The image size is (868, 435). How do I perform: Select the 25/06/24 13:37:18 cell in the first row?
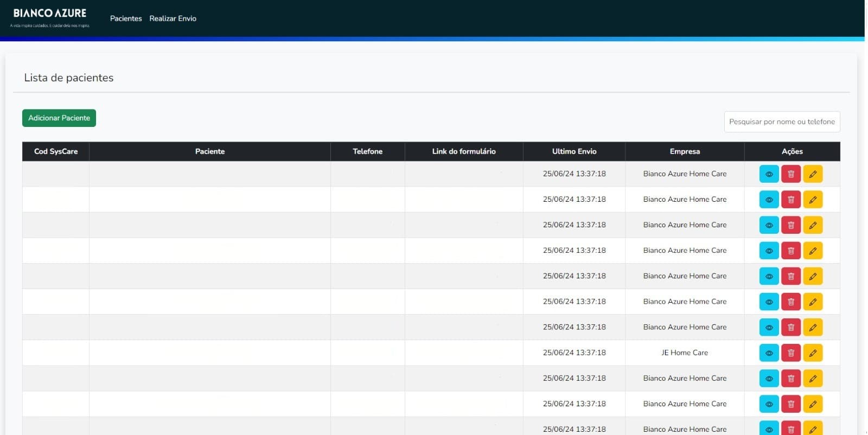(x=574, y=174)
